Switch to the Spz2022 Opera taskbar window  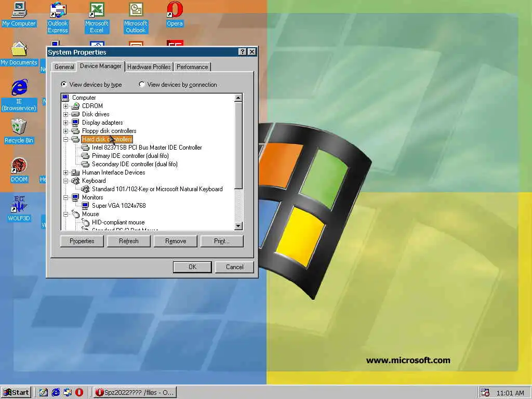(135, 393)
